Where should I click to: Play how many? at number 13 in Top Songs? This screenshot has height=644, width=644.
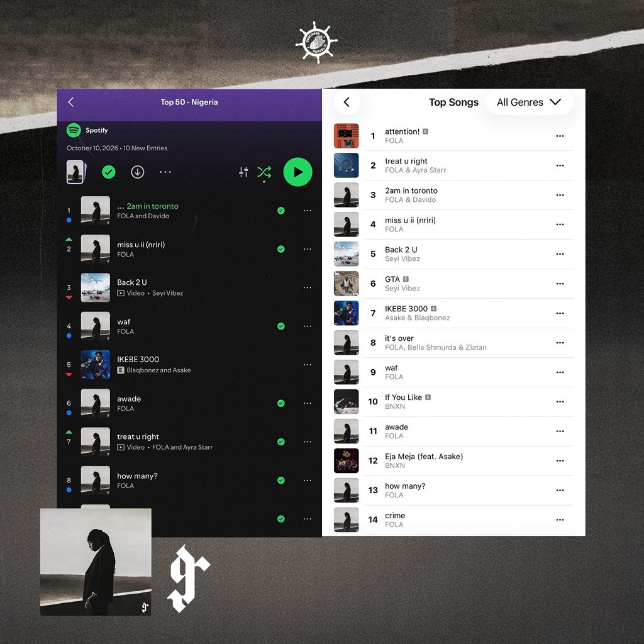453,491
